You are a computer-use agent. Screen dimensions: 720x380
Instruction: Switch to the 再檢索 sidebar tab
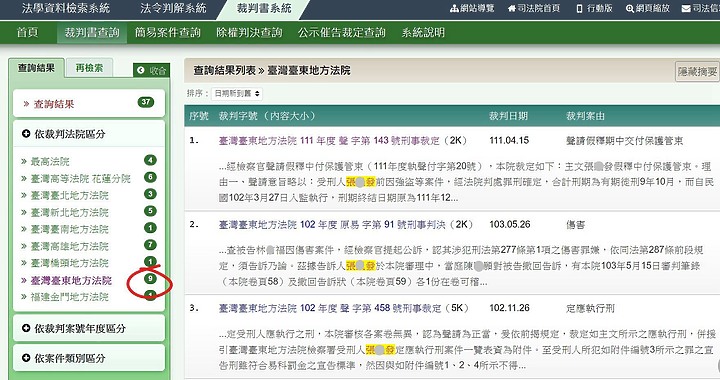tap(89, 68)
